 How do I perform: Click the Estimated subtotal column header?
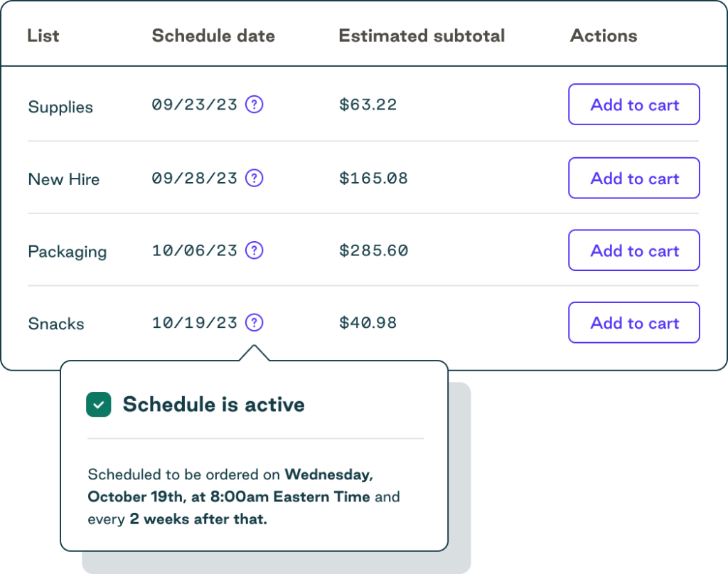(422, 36)
